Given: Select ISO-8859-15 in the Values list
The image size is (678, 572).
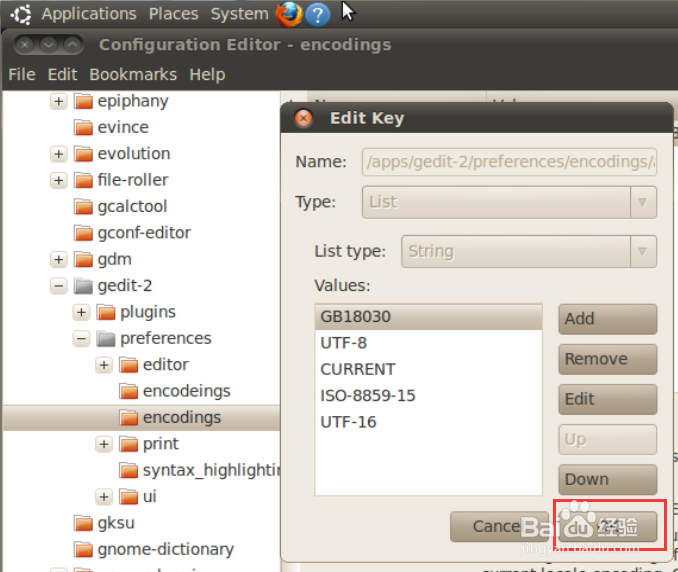Looking at the screenshot, I should click(429, 396).
